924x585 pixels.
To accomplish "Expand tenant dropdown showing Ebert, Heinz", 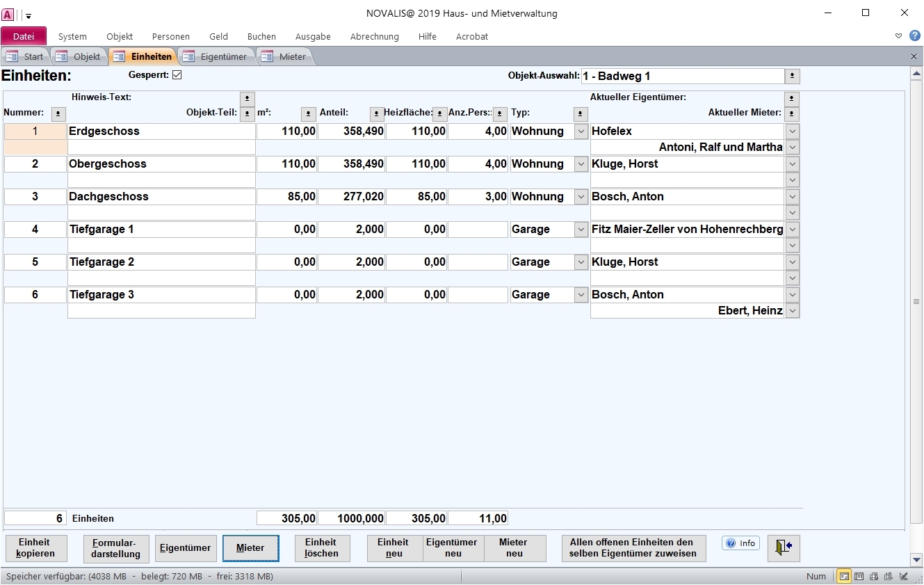I will 793,311.
